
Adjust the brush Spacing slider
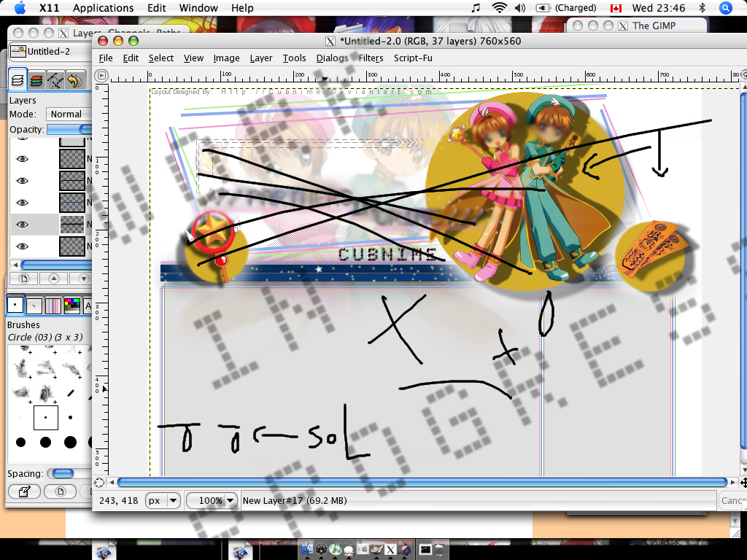click(69, 473)
